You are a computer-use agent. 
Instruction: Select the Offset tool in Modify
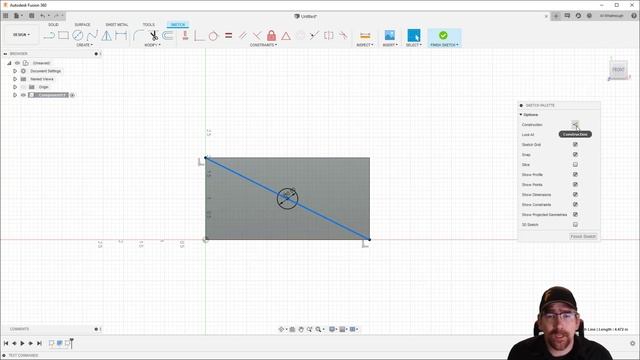[168, 36]
